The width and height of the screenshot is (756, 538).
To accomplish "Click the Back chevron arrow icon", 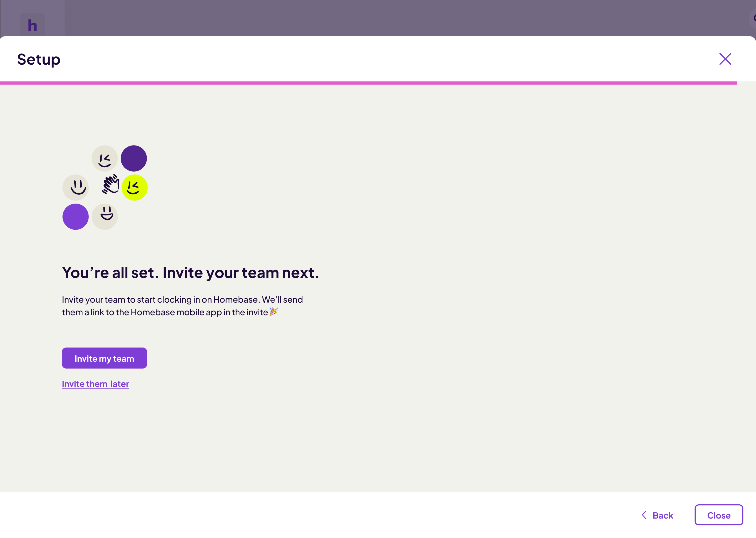I will [644, 515].
